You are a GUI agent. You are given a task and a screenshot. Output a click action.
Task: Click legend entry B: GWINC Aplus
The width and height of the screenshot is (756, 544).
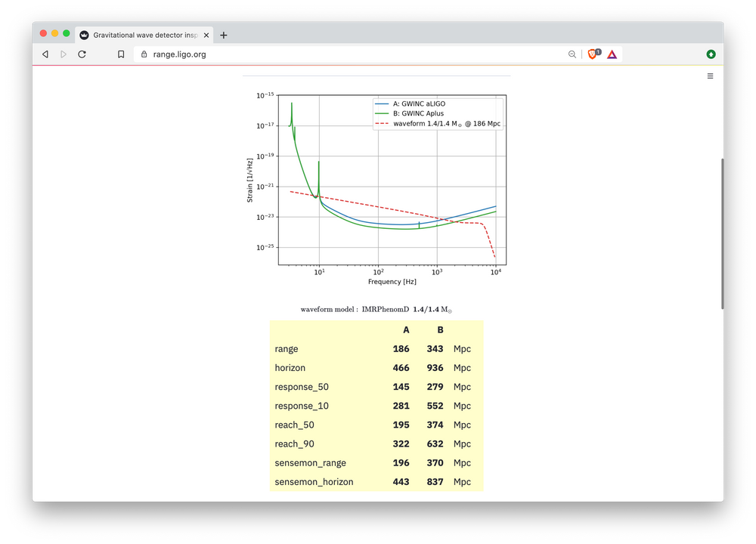pos(409,114)
